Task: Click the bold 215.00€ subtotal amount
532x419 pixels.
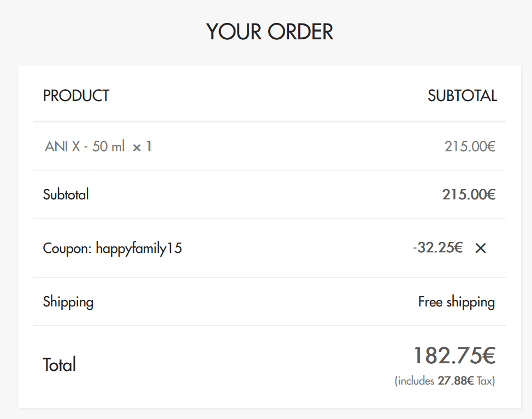Action: (468, 194)
